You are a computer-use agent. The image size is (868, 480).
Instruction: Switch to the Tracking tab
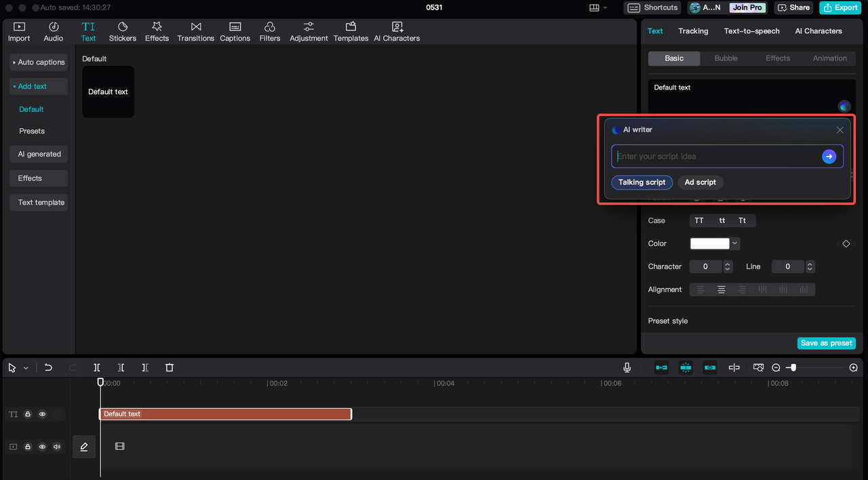693,31
